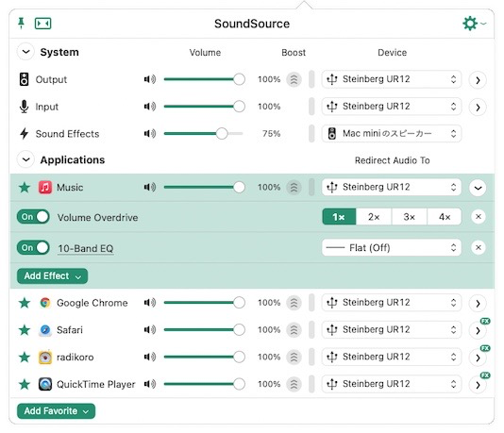The width and height of the screenshot is (504, 433).
Task: Open the Flat (Off) EQ preset dropdown
Action: pyautogui.click(x=391, y=248)
